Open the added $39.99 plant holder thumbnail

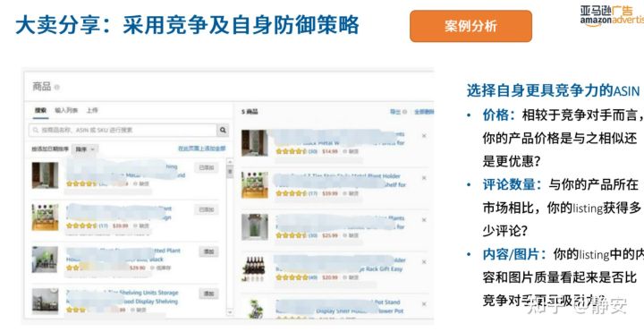[255, 185]
